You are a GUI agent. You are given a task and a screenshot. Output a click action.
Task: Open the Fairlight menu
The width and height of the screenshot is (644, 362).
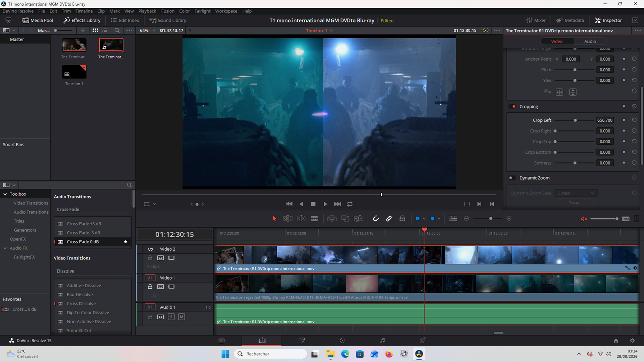(x=203, y=11)
